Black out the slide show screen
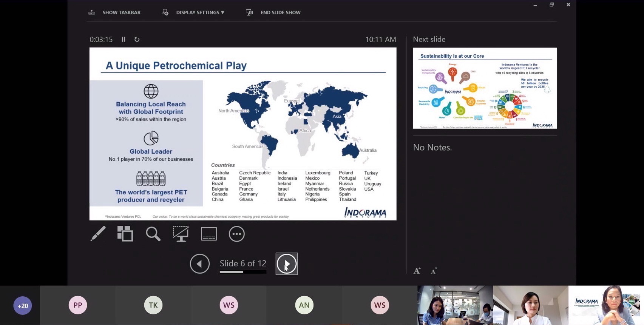644x325 pixels. [181, 234]
